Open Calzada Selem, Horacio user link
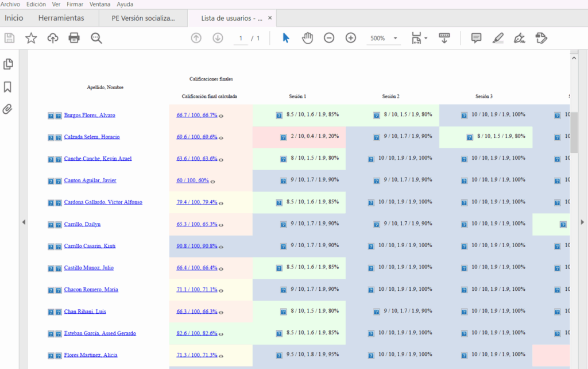The width and height of the screenshot is (588, 369). (92, 137)
